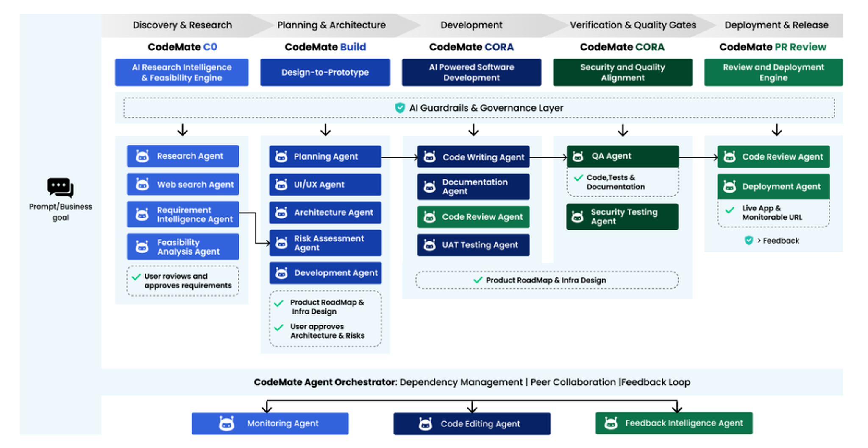The width and height of the screenshot is (868, 448).
Task: Click CodeMate CORA title under Verification & Quality Gates
Action: 622,47
